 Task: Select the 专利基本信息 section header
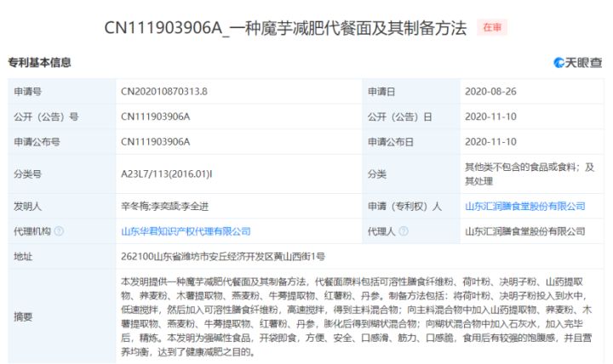(40, 62)
